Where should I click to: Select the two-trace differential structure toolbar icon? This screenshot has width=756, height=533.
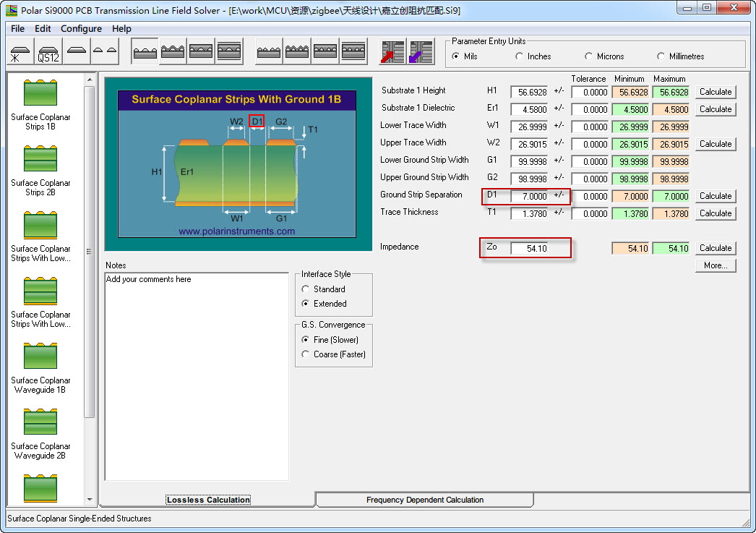click(x=105, y=51)
